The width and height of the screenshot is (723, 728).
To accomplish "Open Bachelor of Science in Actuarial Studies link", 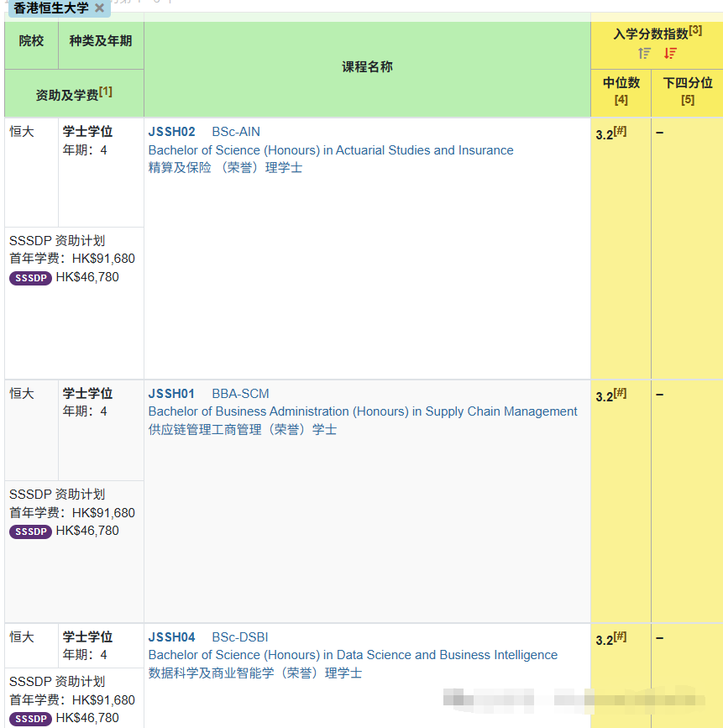I will point(331,150).
